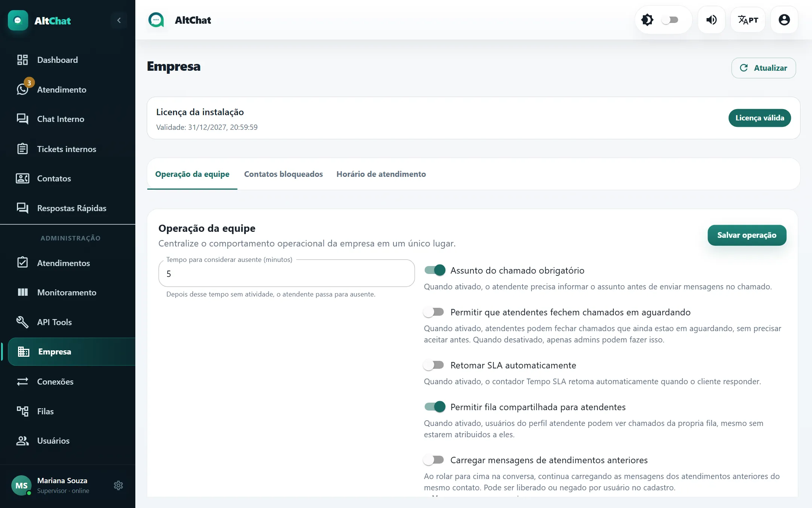Image resolution: width=812 pixels, height=508 pixels.
Task: Click the Usuários people icon
Action: coord(23,441)
